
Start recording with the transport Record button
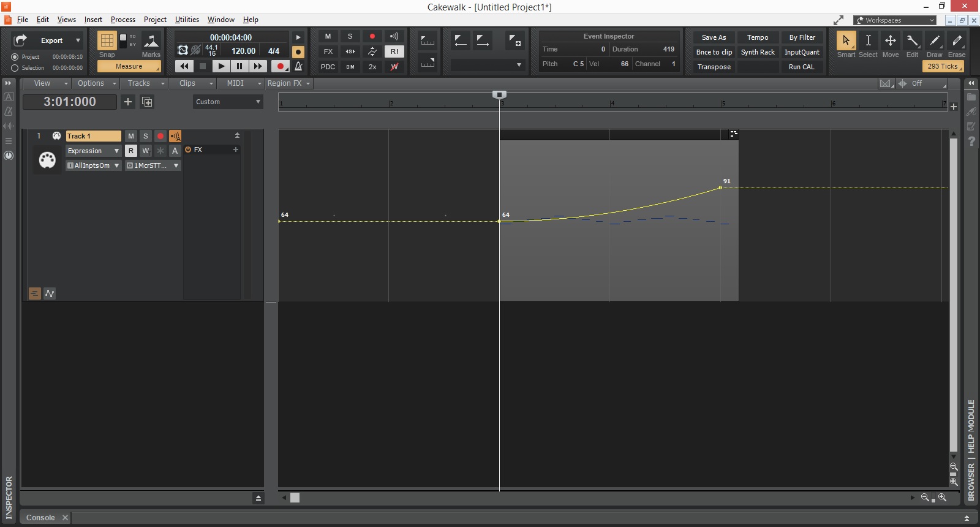point(280,66)
